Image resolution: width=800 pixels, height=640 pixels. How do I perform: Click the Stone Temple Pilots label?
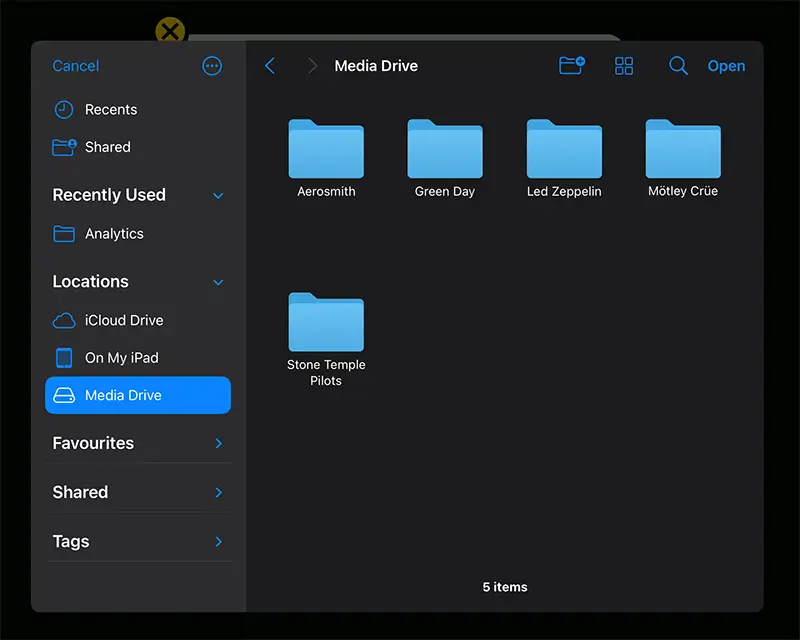[x=326, y=373]
